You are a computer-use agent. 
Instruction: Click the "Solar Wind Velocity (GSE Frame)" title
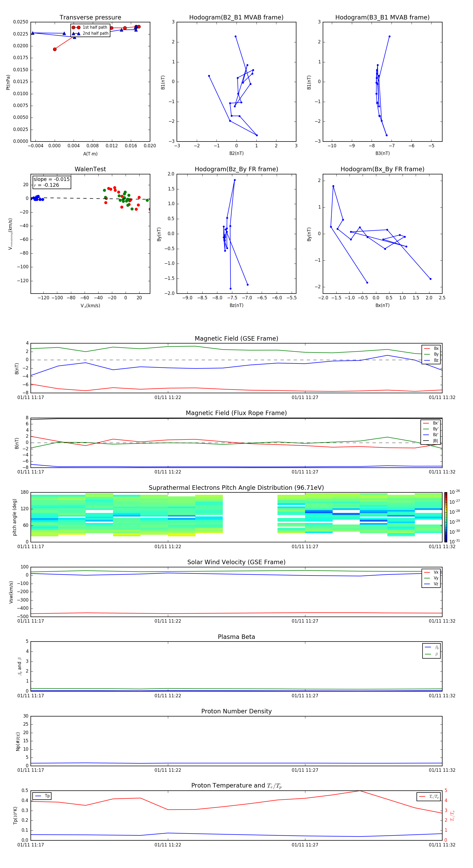236,562
